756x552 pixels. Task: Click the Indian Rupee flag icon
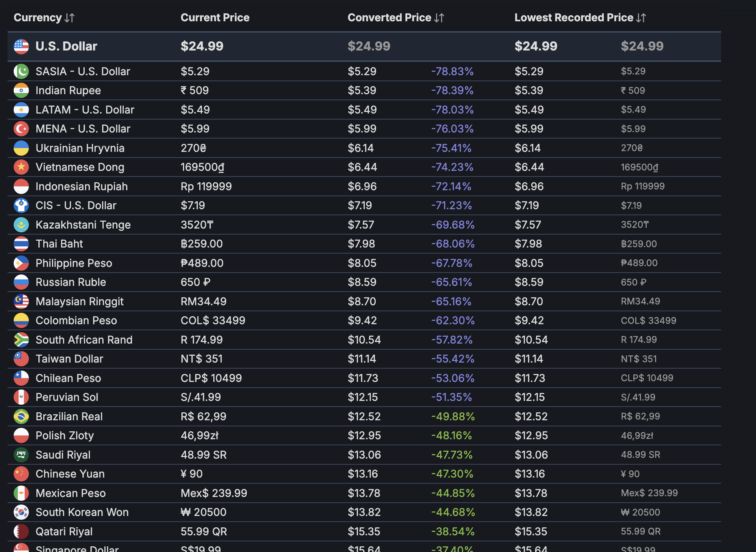click(x=21, y=90)
